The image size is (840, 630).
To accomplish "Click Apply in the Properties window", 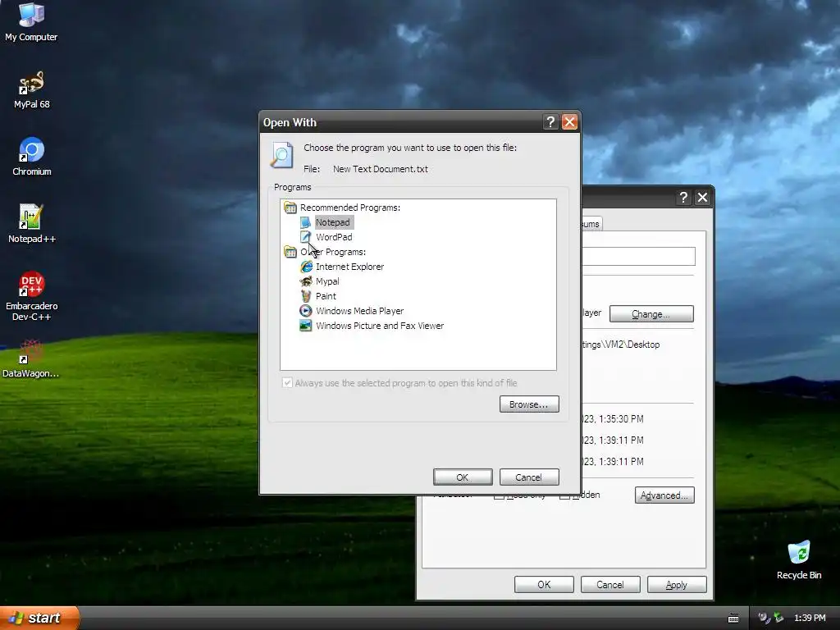I will [x=677, y=584].
